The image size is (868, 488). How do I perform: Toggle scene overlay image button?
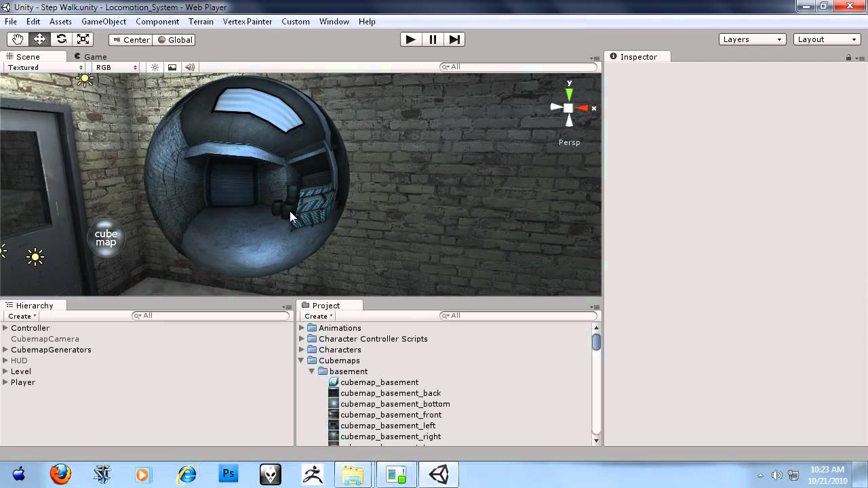pos(172,67)
